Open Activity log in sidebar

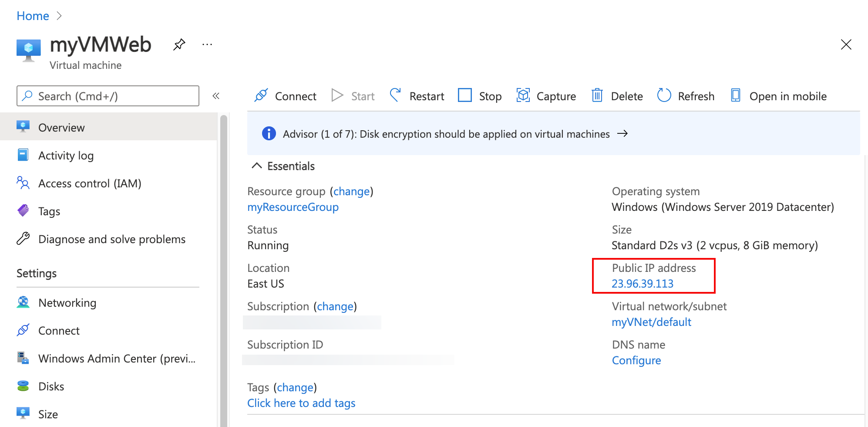pyautogui.click(x=66, y=156)
